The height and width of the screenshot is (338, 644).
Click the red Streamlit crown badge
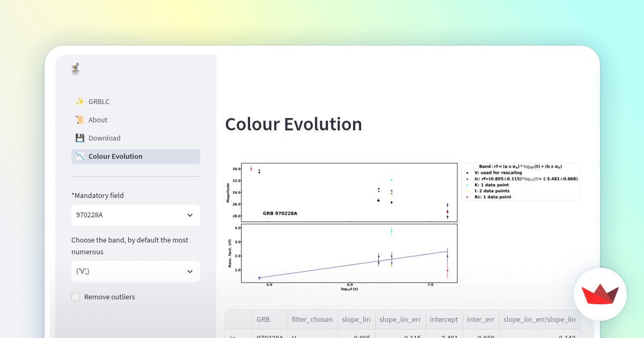point(600,294)
